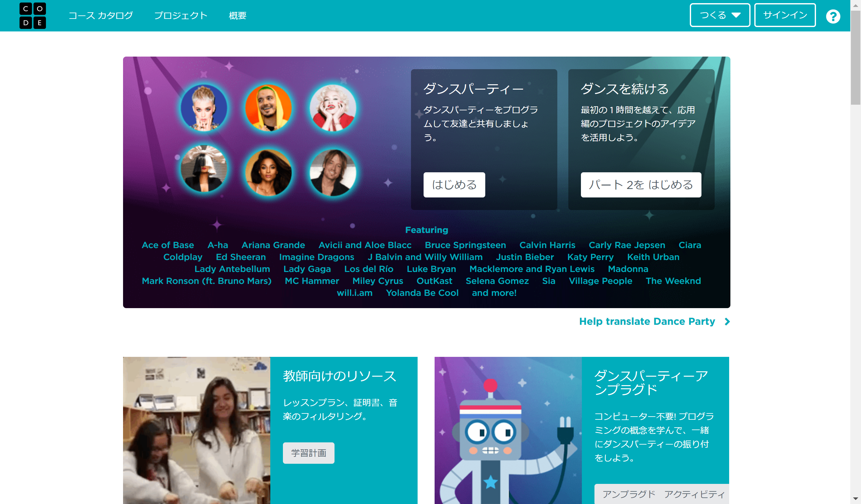Open the コース カタログ menu item
The width and height of the screenshot is (861, 504).
101,15
